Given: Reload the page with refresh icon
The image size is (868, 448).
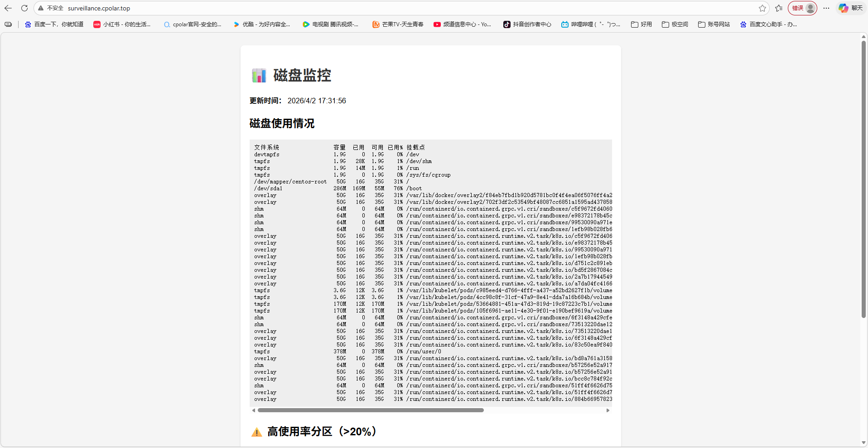Looking at the screenshot, I should pyautogui.click(x=24, y=8).
